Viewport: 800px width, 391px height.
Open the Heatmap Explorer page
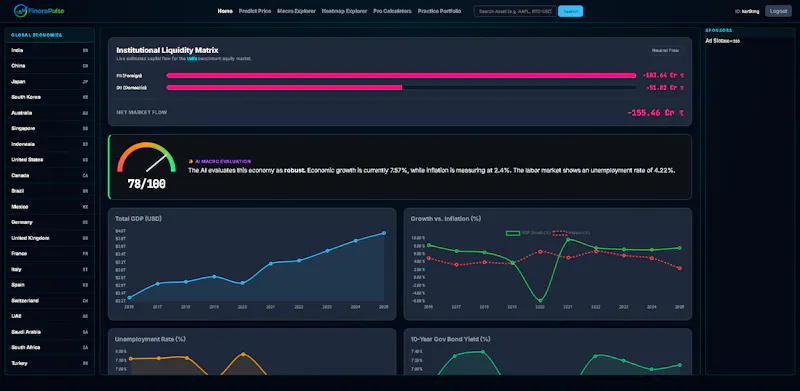pyautogui.click(x=344, y=11)
